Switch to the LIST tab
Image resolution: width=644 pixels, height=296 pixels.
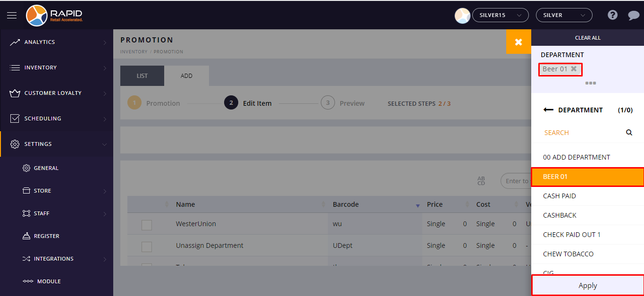[142, 76]
